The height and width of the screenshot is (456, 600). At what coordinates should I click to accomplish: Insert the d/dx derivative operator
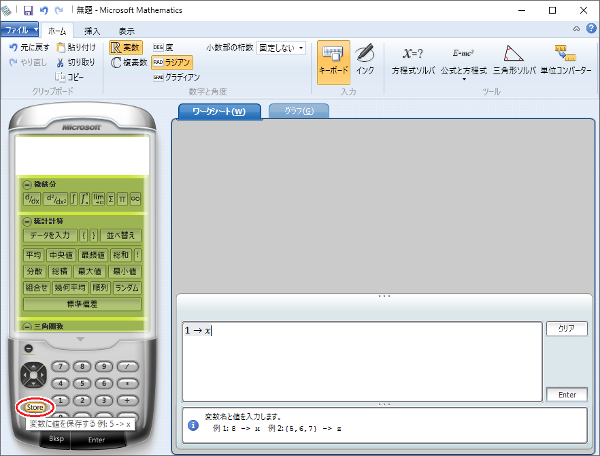pos(32,199)
